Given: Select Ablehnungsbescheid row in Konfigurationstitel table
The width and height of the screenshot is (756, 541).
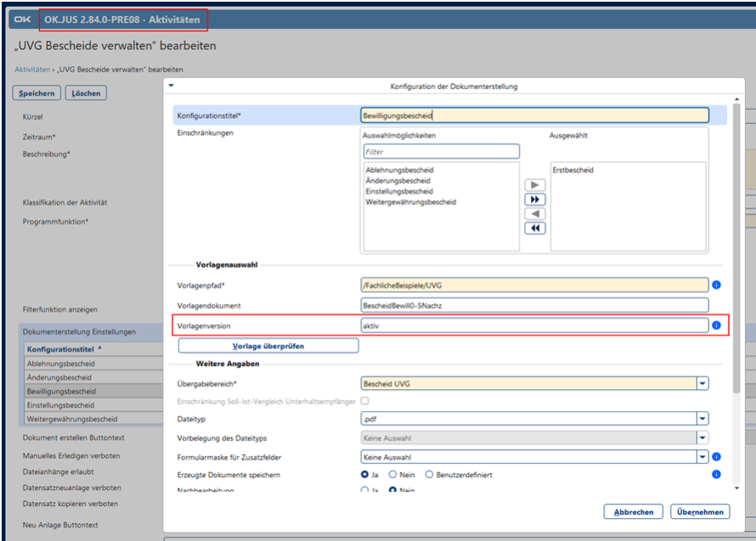Looking at the screenshot, I should (93, 363).
